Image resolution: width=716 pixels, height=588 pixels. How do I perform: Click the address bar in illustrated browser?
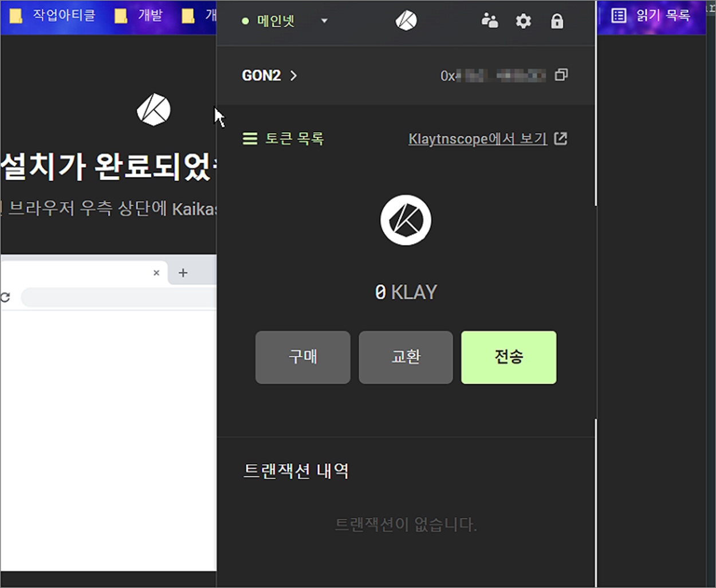(119, 298)
